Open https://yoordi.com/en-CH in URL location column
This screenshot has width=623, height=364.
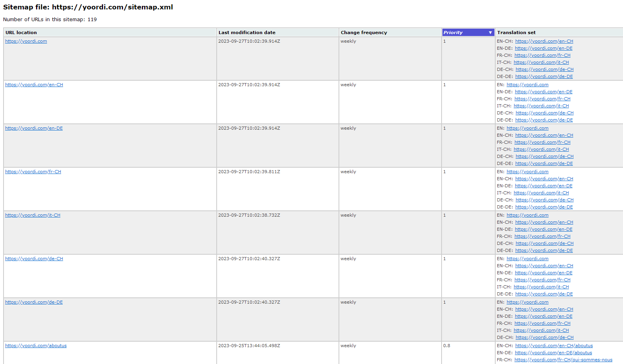pyautogui.click(x=34, y=85)
